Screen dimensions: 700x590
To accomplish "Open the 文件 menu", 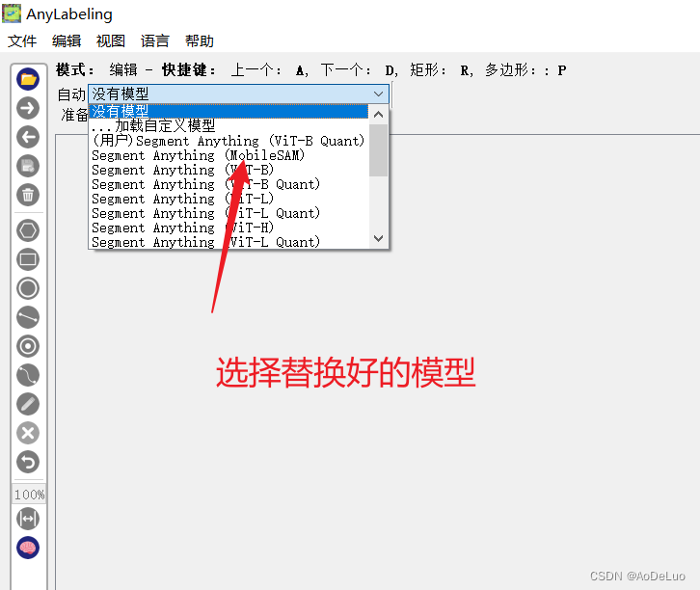I will (x=22, y=41).
